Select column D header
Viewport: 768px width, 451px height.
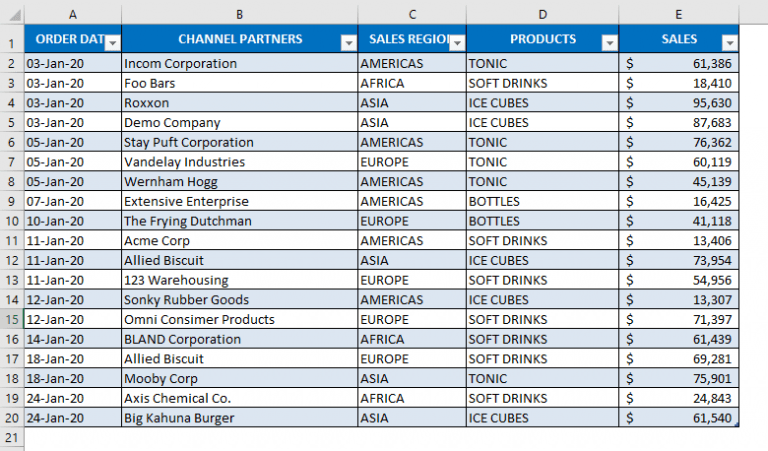(542, 14)
